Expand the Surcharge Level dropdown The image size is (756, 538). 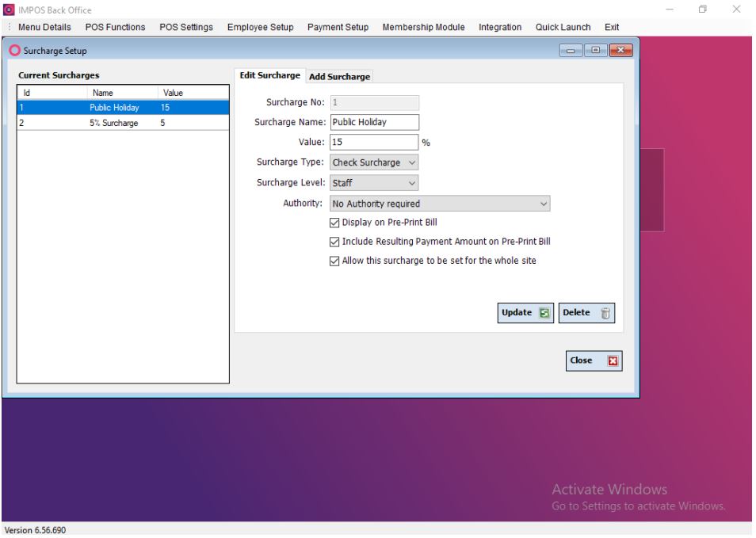click(411, 183)
